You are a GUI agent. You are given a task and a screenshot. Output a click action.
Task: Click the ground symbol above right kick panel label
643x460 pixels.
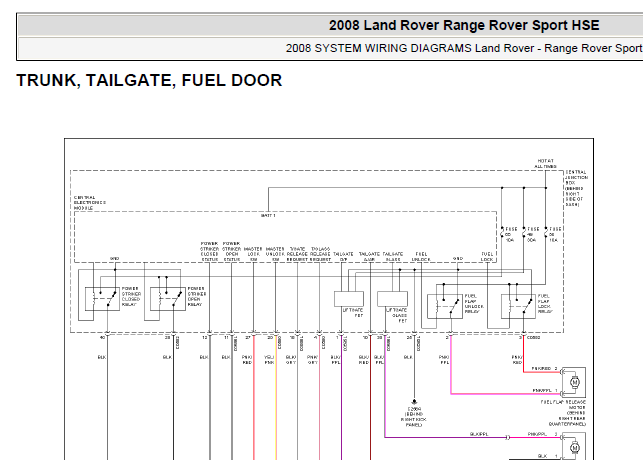click(414, 402)
